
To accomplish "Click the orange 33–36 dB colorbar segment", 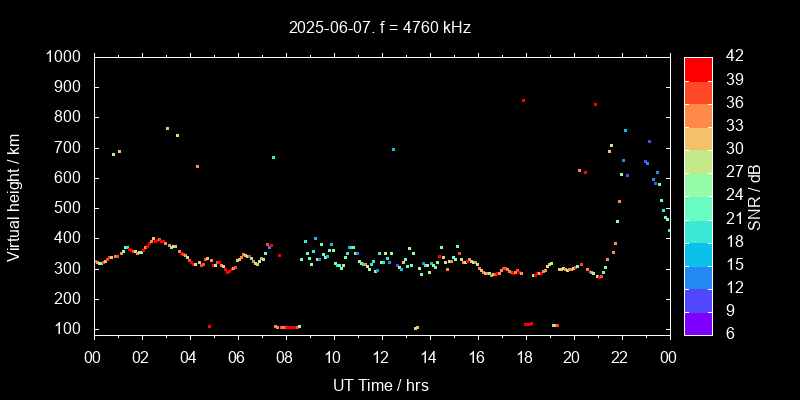I will coord(698,115).
